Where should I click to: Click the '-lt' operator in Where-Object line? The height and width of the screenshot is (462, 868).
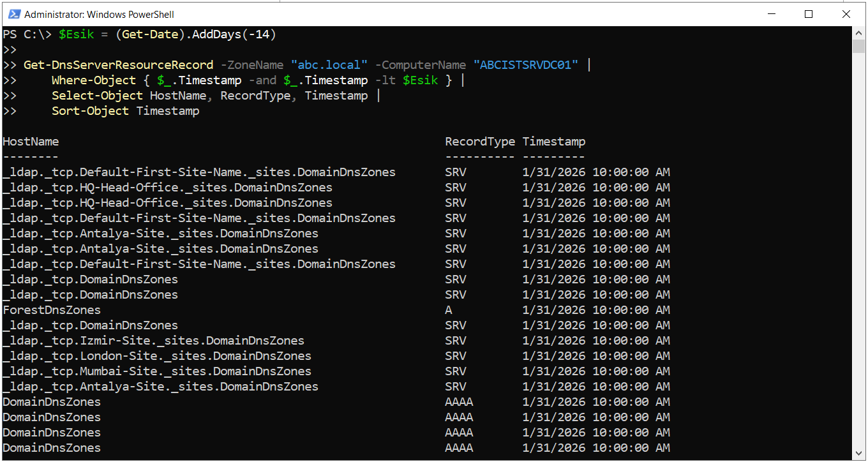click(x=385, y=80)
